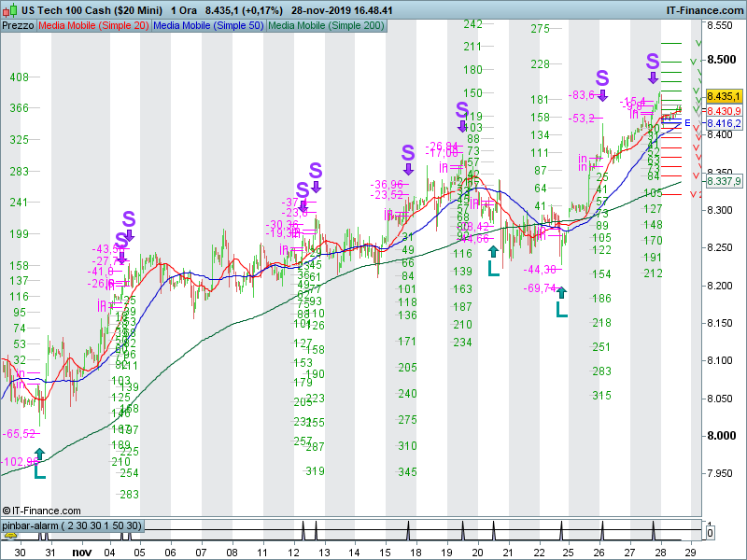This screenshot has width=747, height=560.
Task: Click the 8.000 price axis label
Action: pos(721,436)
